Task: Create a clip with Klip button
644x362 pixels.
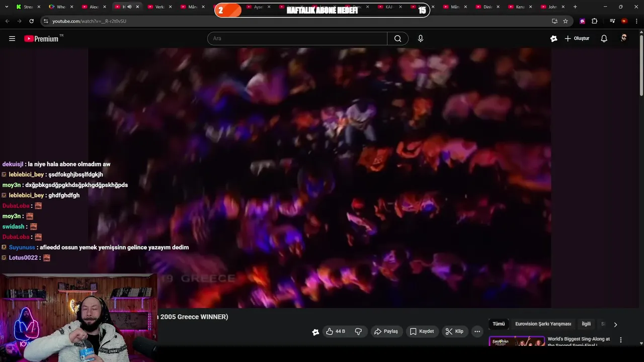Action: pos(454,331)
